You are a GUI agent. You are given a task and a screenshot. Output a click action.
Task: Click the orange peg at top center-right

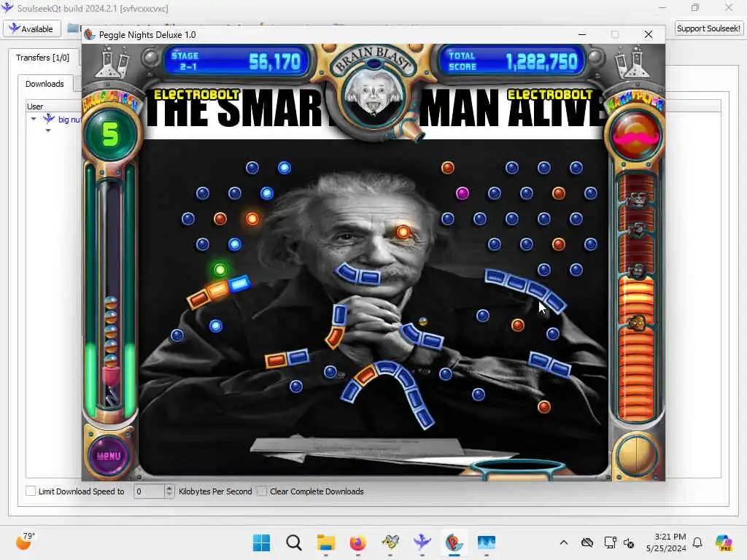[x=447, y=168]
